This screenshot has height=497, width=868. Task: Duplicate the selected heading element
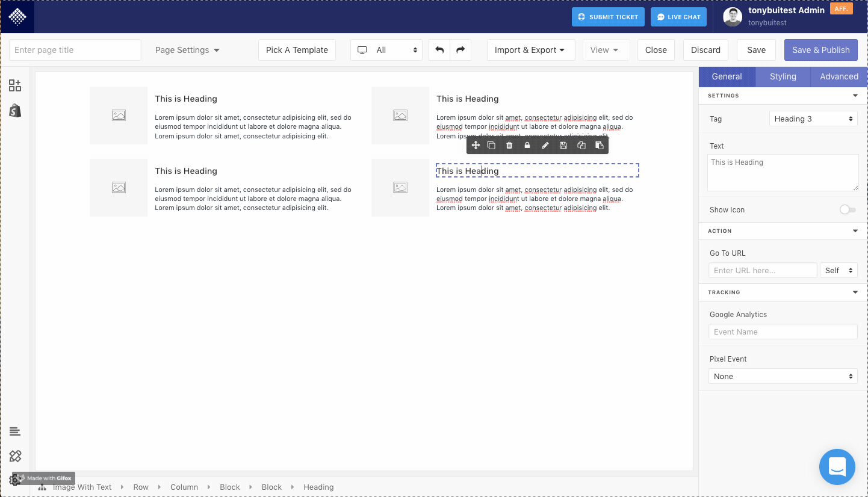click(491, 146)
